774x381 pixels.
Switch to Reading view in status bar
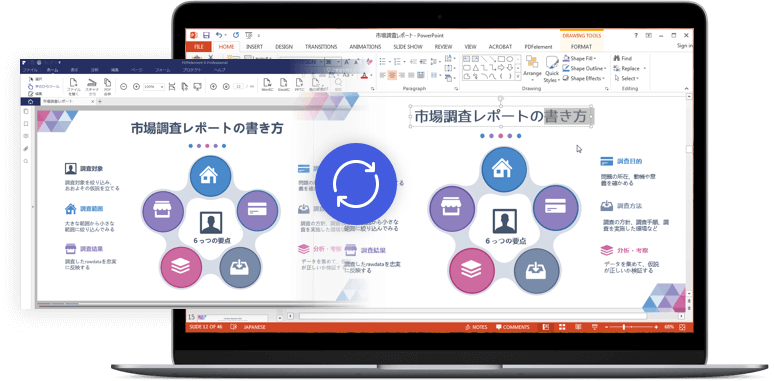[578, 327]
